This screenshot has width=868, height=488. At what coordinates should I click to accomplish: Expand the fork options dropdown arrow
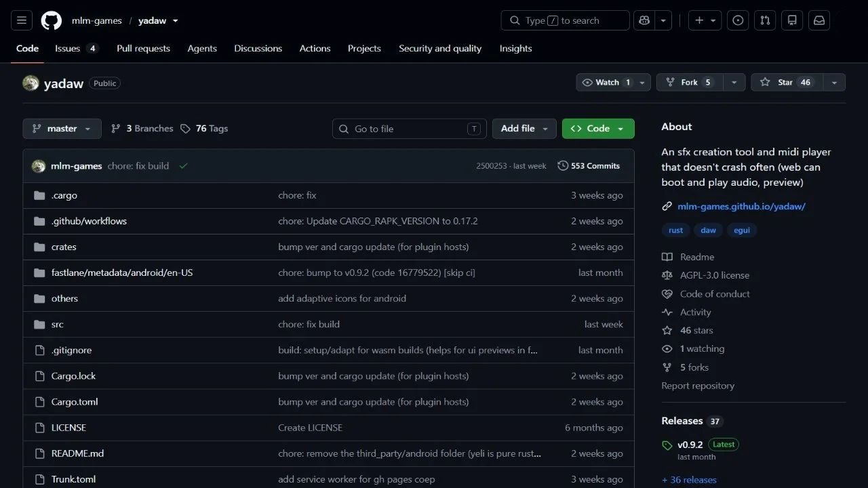point(734,82)
